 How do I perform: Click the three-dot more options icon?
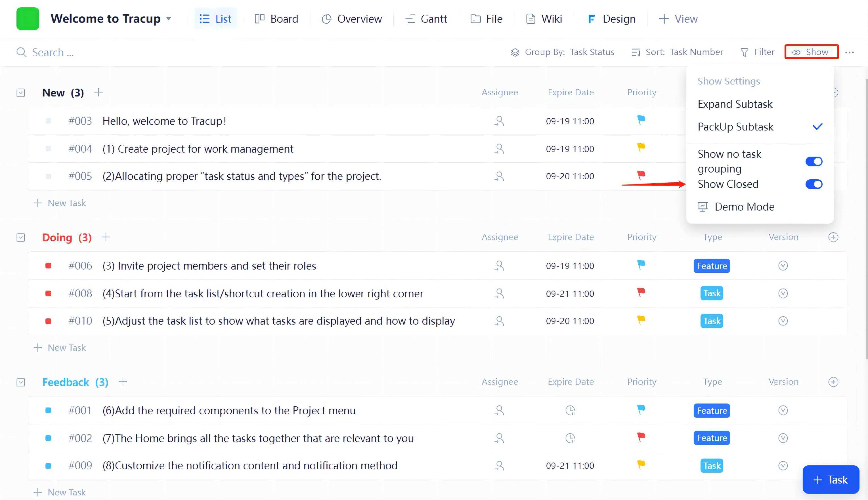coord(850,52)
